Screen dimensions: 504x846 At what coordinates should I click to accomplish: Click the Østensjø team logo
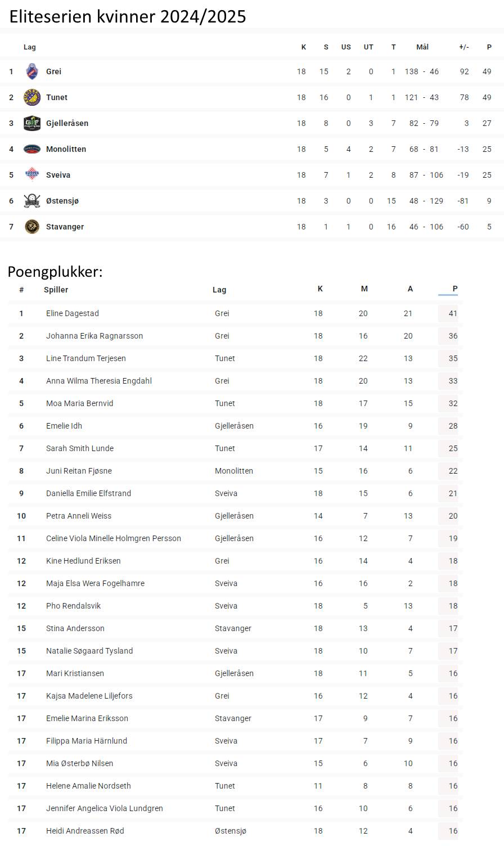[32, 201]
